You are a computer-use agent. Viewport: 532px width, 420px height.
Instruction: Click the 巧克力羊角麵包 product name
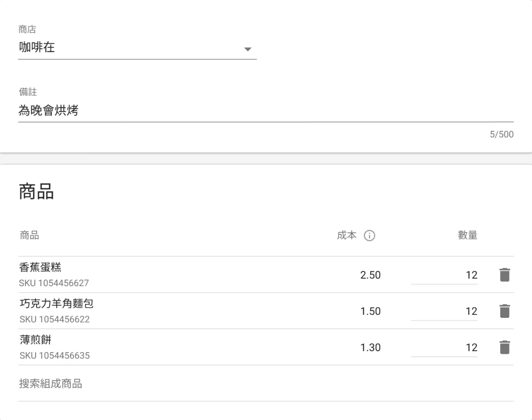pyautogui.click(x=56, y=304)
